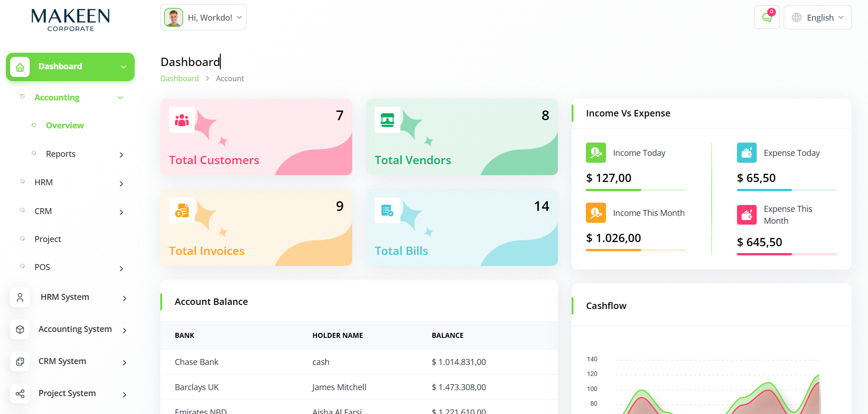Click the Dashboard breadcrumb link

(x=180, y=78)
